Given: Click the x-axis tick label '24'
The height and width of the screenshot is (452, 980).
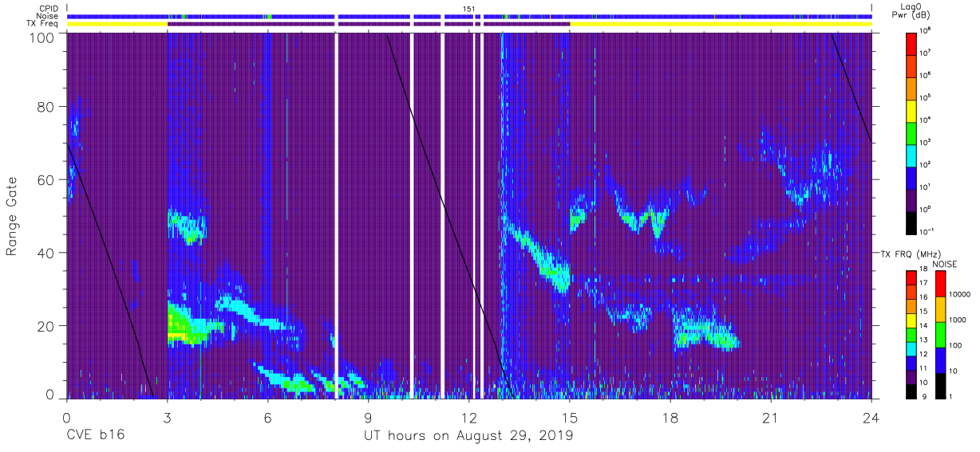Looking at the screenshot, I should tap(871, 419).
